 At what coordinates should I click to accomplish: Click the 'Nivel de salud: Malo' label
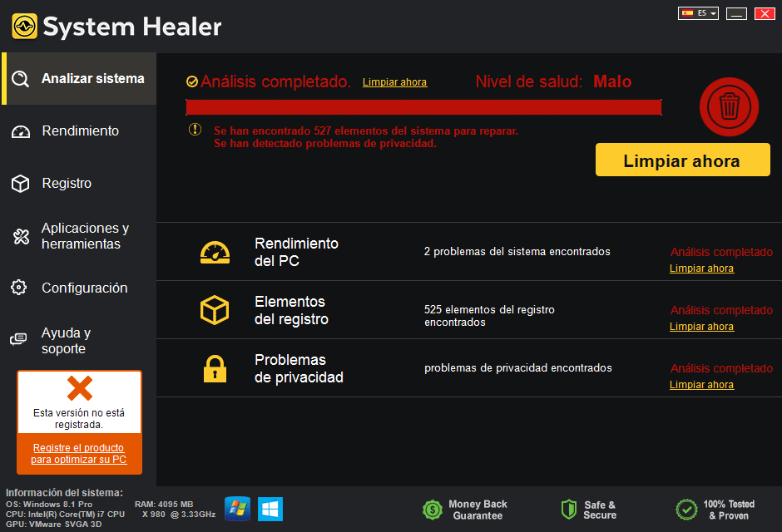(553, 81)
